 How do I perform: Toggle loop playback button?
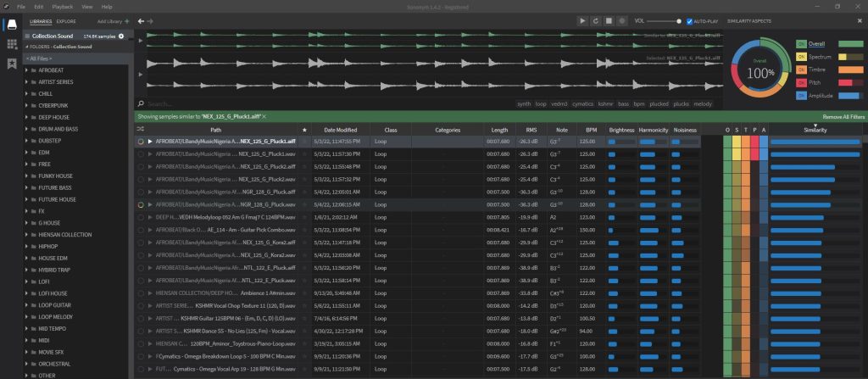pos(596,21)
